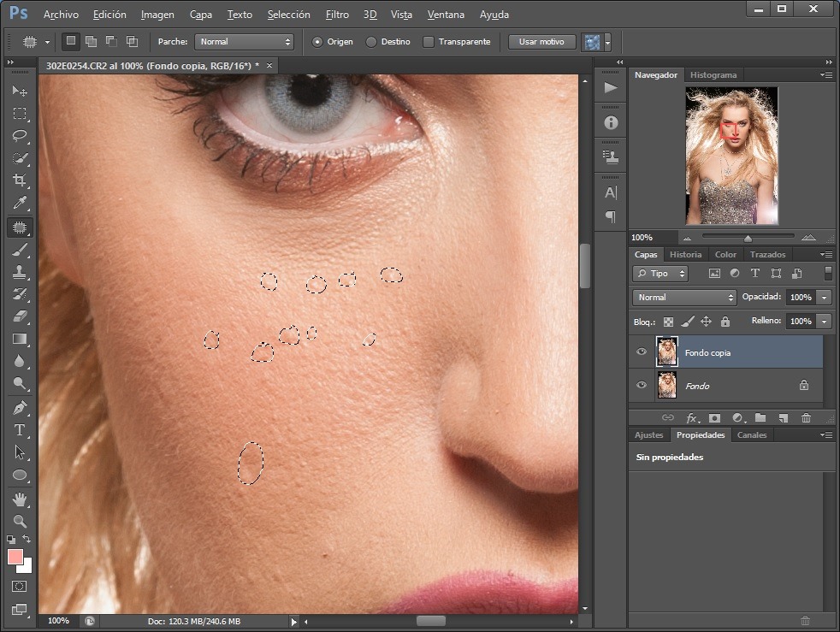Image resolution: width=840 pixels, height=632 pixels.
Task: Click the delete layer trash icon
Action: tap(806, 417)
